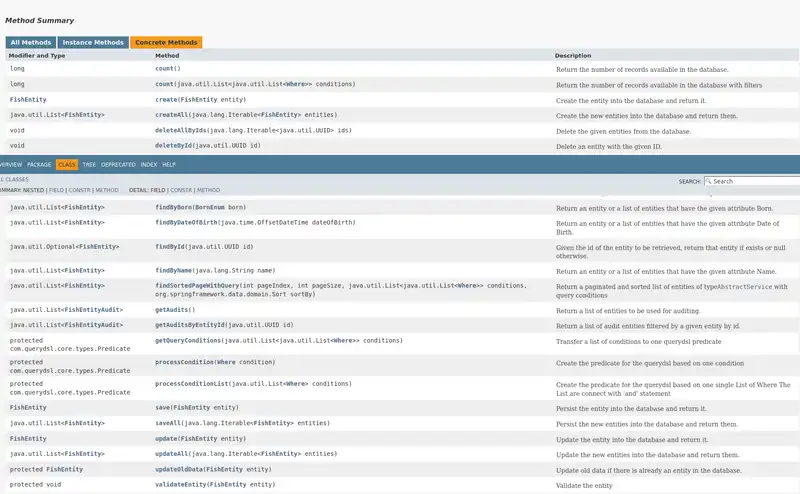
Task: Open the findByDateOfBirth method link
Action: tap(187, 223)
